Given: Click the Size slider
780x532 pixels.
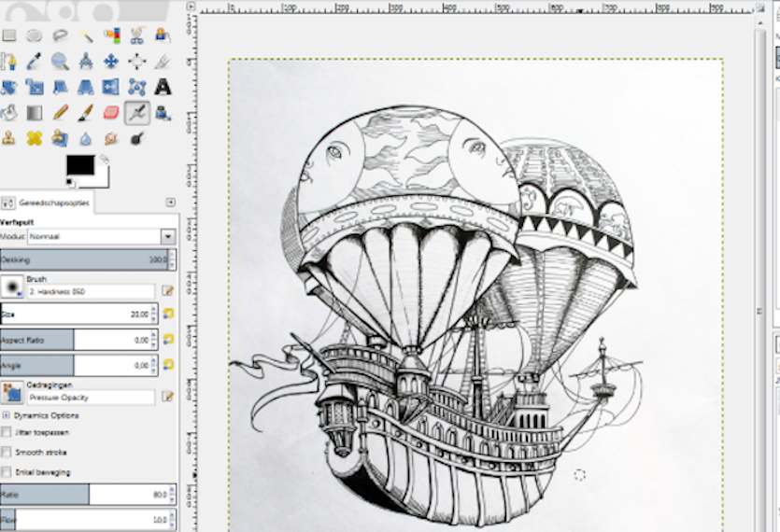Looking at the screenshot, I should (78, 315).
